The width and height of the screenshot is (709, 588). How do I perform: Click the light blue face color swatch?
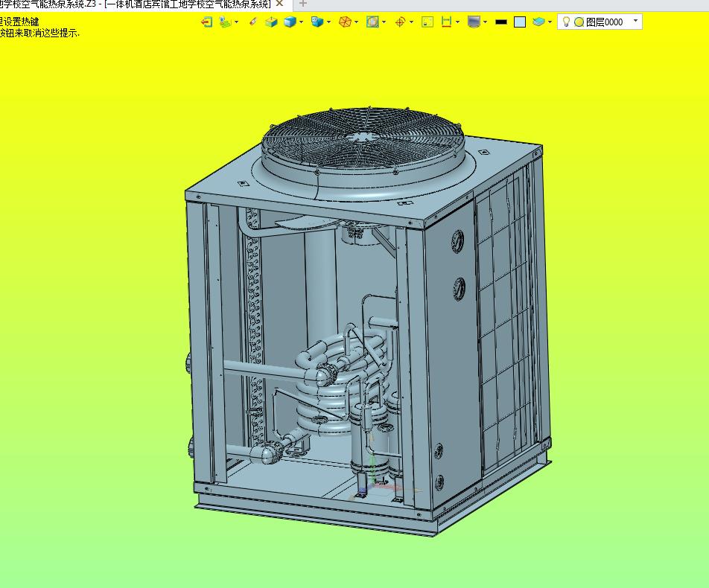coord(520,22)
